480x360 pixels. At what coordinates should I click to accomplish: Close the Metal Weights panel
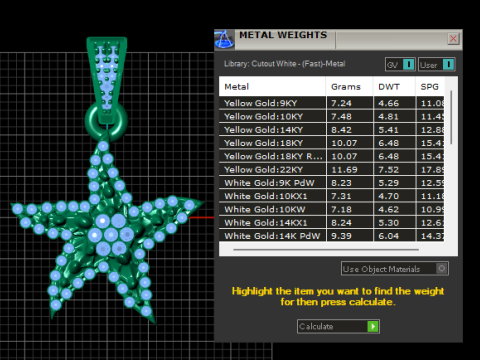(453, 39)
